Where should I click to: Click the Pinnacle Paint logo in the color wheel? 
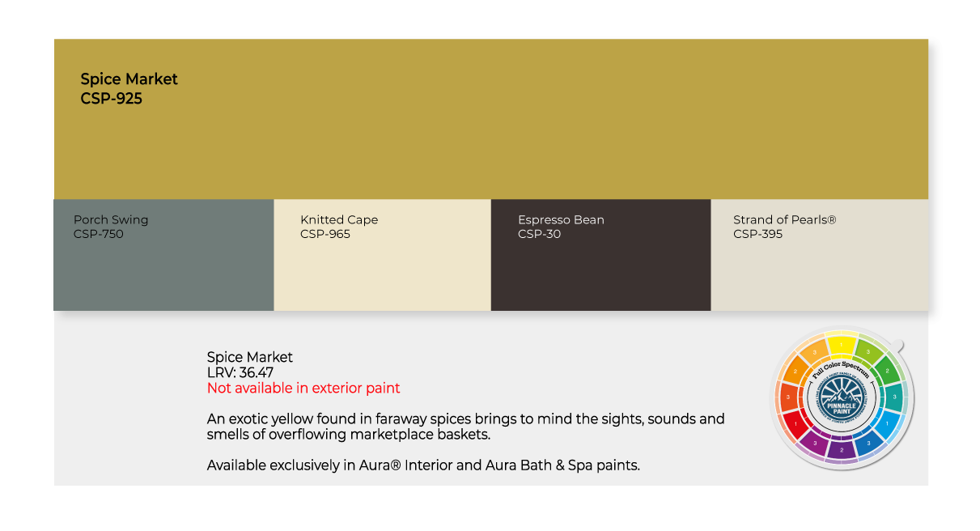click(840, 396)
